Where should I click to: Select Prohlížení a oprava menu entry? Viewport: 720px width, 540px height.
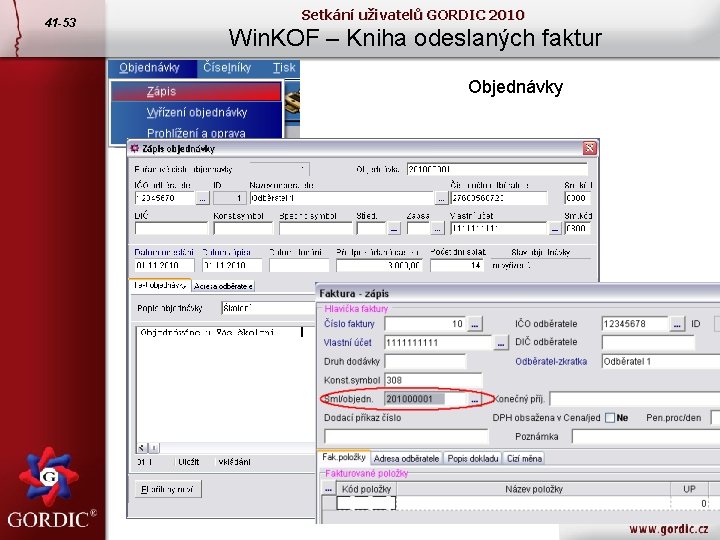point(196,133)
